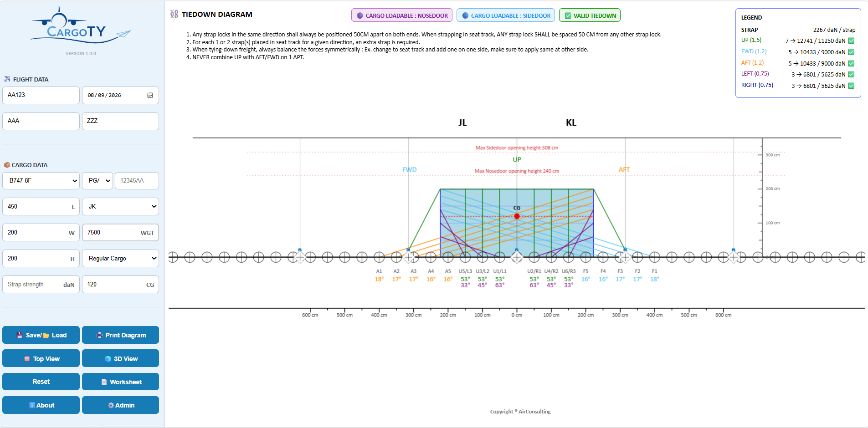Click the floor ring above A2
The height and width of the screenshot is (428, 868).
pos(396,257)
